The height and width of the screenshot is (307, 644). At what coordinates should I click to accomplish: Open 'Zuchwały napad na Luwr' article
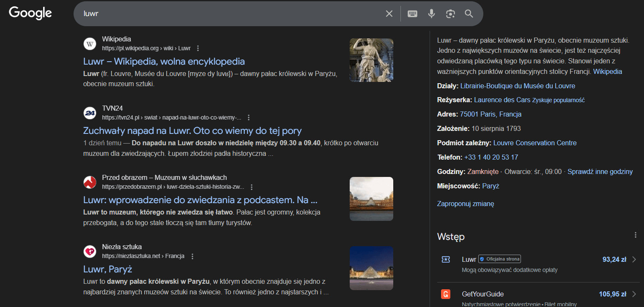click(x=192, y=130)
